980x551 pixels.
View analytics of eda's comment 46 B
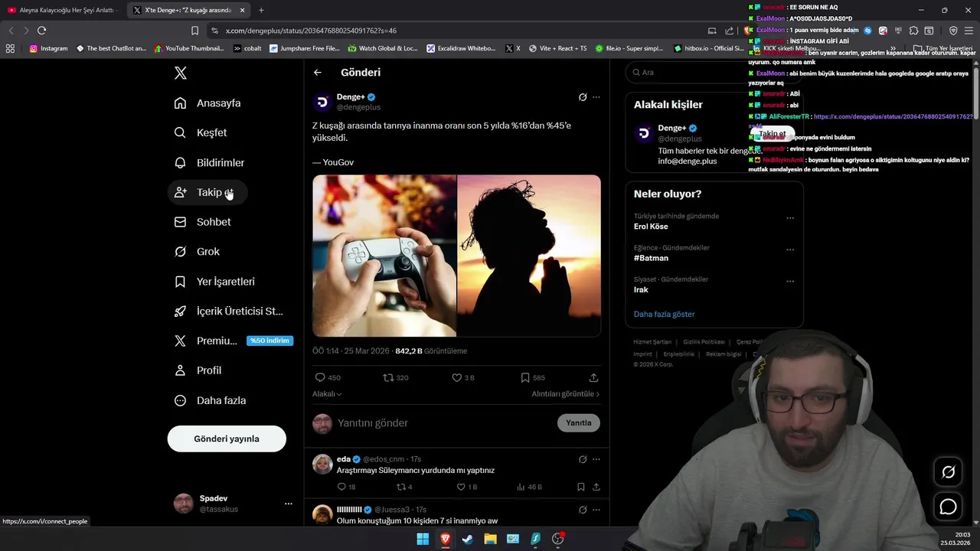[x=529, y=487]
